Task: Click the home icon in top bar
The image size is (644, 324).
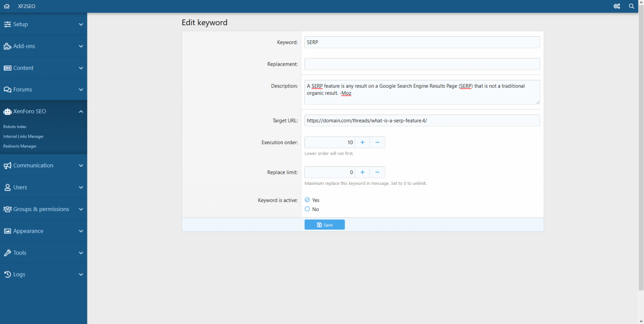Action: click(7, 6)
